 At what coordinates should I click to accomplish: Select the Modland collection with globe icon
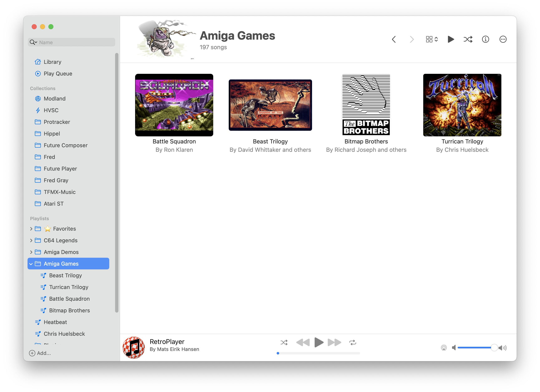(x=55, y=98)
